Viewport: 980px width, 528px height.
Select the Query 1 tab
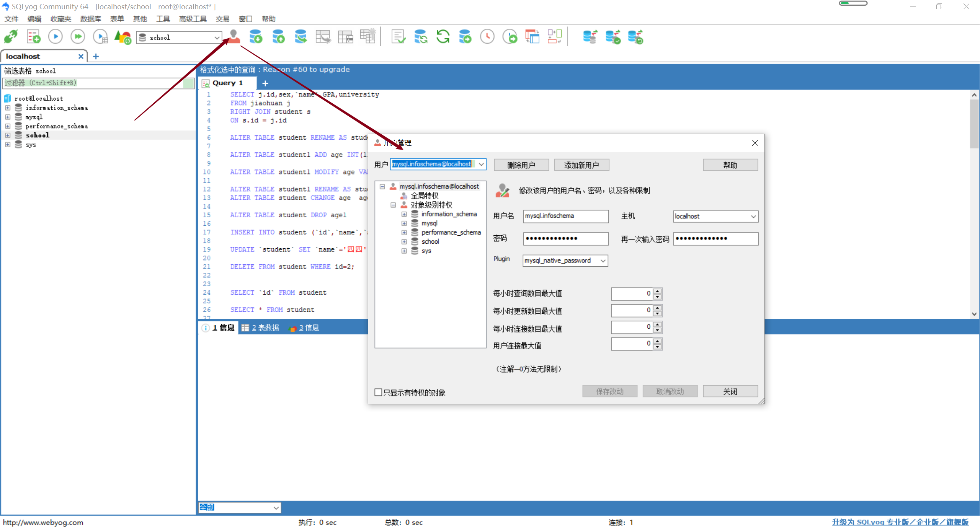227,83
